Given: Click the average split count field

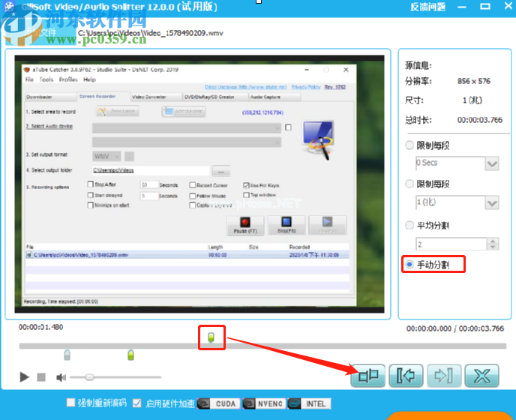Looking at the screenshot, I should 451,244.
